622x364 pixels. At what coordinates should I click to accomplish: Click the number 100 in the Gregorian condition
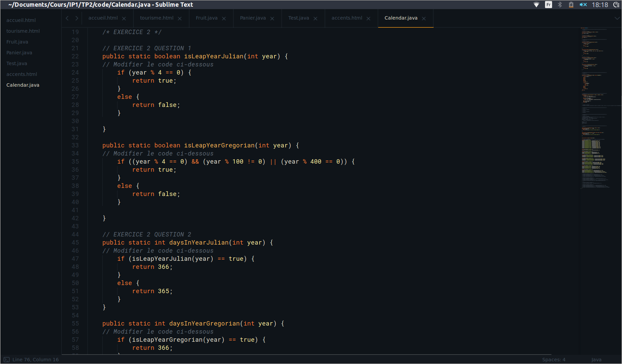coord(238,162)
